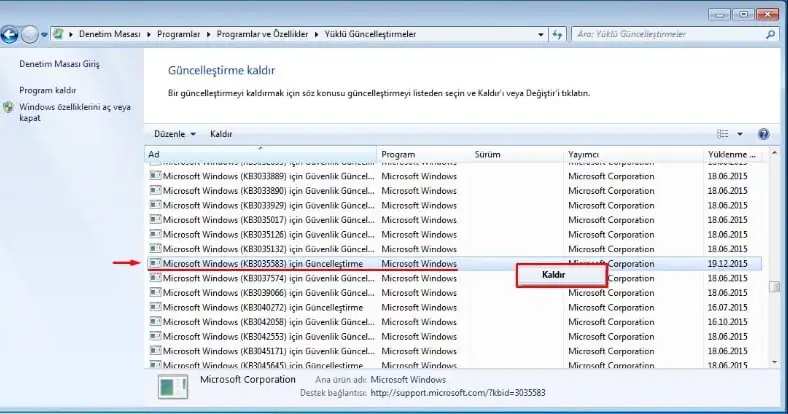This screenshot has width=788, height=414.
Task: Select Programlar ve Özellikler breadcrumb
Action: (x=262, y=34)
